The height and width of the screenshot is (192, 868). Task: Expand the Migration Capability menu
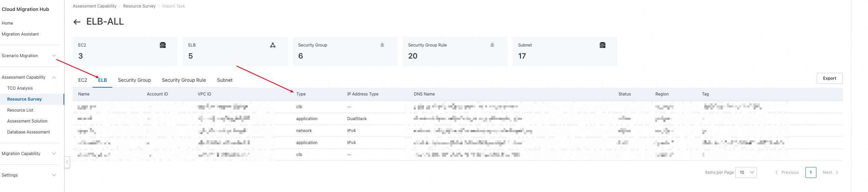pos(54,154)
